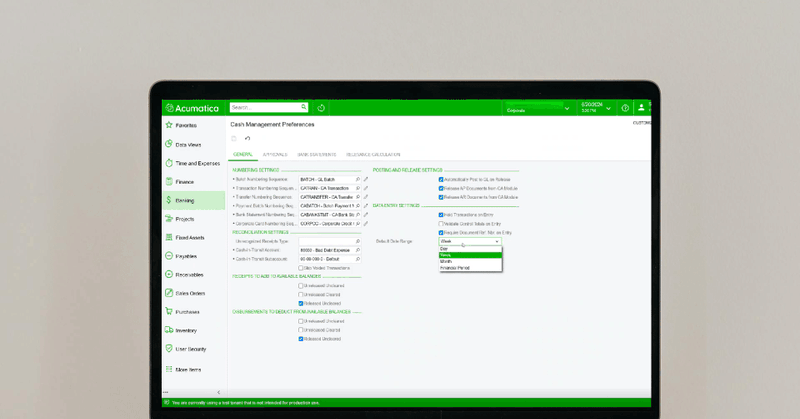The image size is (800, 419).
Task: Enable Unreleased Uncleared under Disbursements section
Action: pyautogui.click(x=301, y=321)
